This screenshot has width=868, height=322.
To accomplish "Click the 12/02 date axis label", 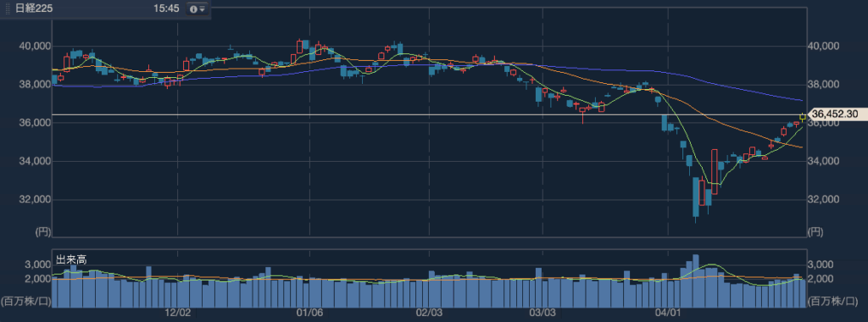I will click(x=178, y=314).
